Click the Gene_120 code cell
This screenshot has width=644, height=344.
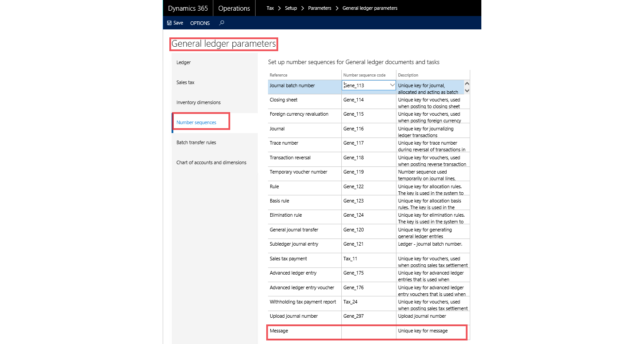369,231
